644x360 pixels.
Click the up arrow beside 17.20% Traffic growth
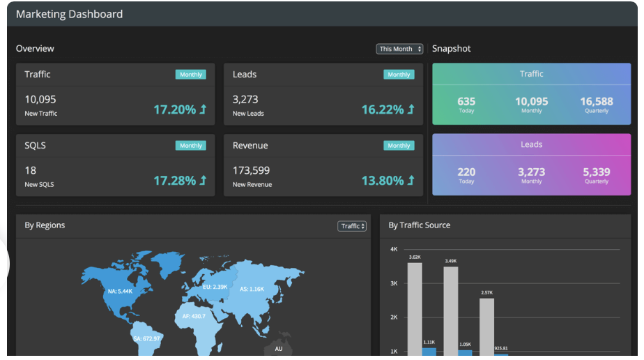203,110
